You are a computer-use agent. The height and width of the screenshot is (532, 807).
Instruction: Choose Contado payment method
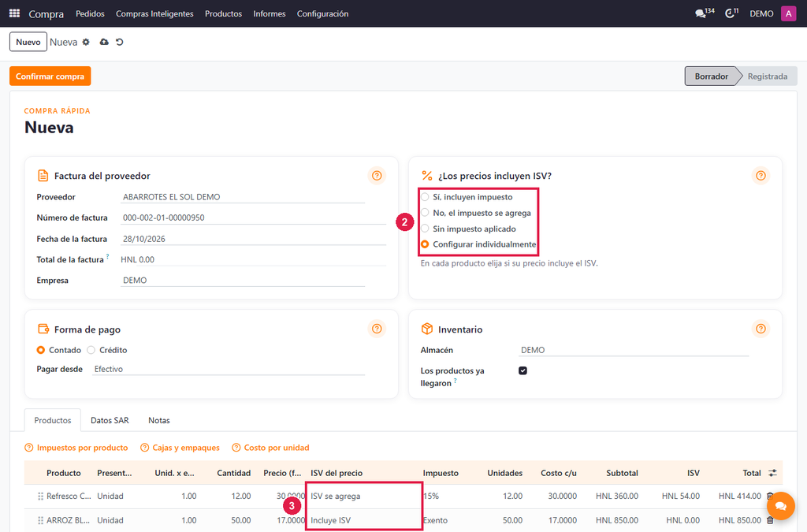[41, 350]
